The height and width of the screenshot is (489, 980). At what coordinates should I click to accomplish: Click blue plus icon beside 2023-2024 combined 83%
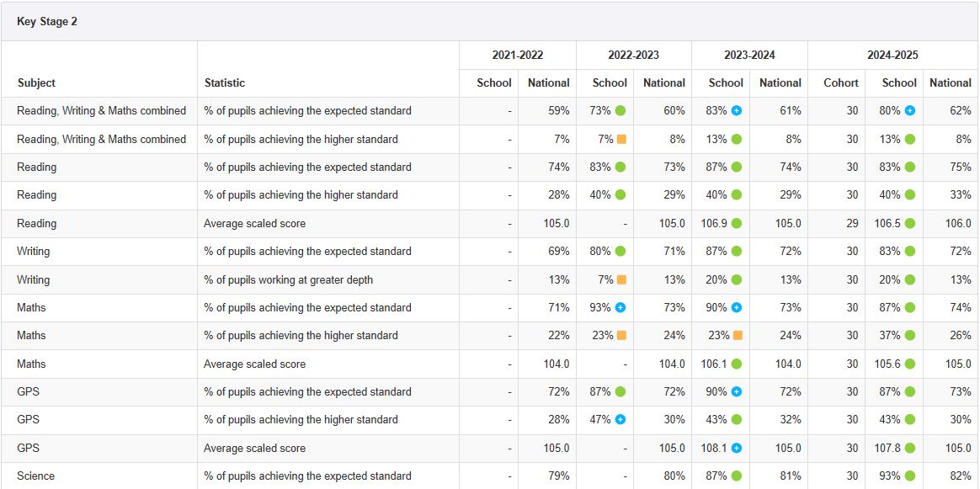pyautogui.click(x=737, y=111)
